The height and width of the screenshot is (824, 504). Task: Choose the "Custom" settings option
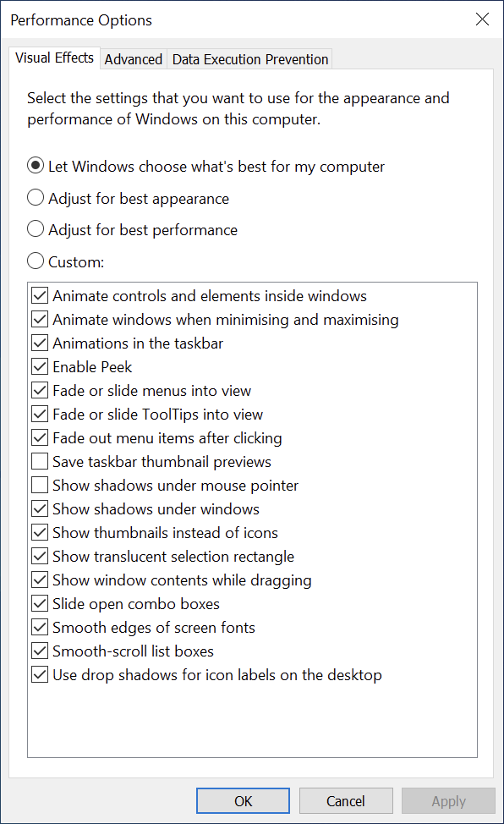pyautogui.click(x=36, y=261)
